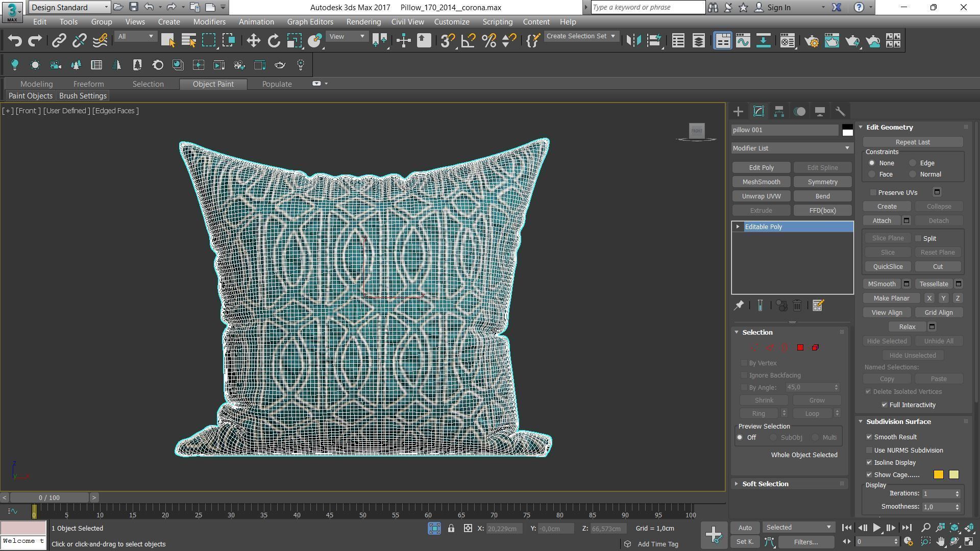
Task: Open Render Setup teapot icon
Action: click(812, 41)
